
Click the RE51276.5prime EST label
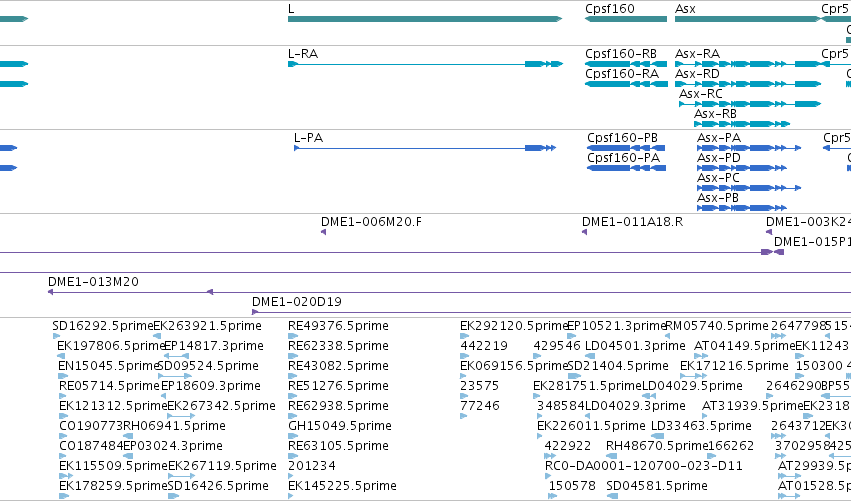click(338, 386)
